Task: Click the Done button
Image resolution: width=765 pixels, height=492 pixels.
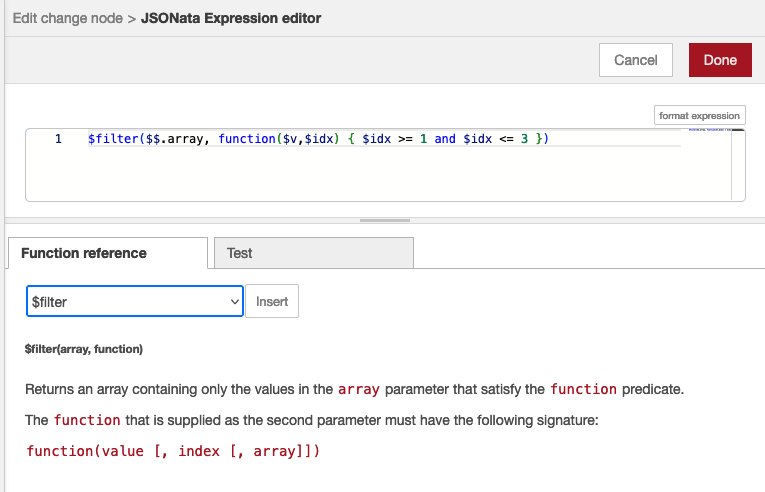Action: click(x=720, y=60)
